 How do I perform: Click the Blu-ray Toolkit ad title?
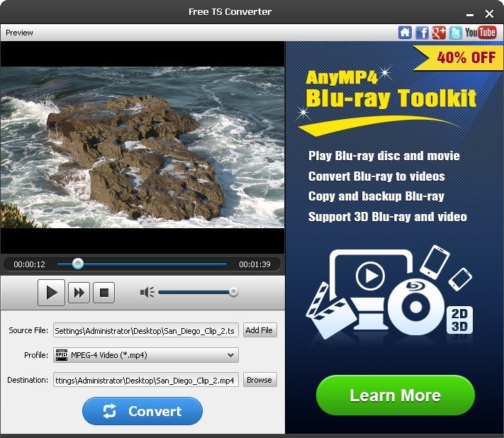click(391, 98)
